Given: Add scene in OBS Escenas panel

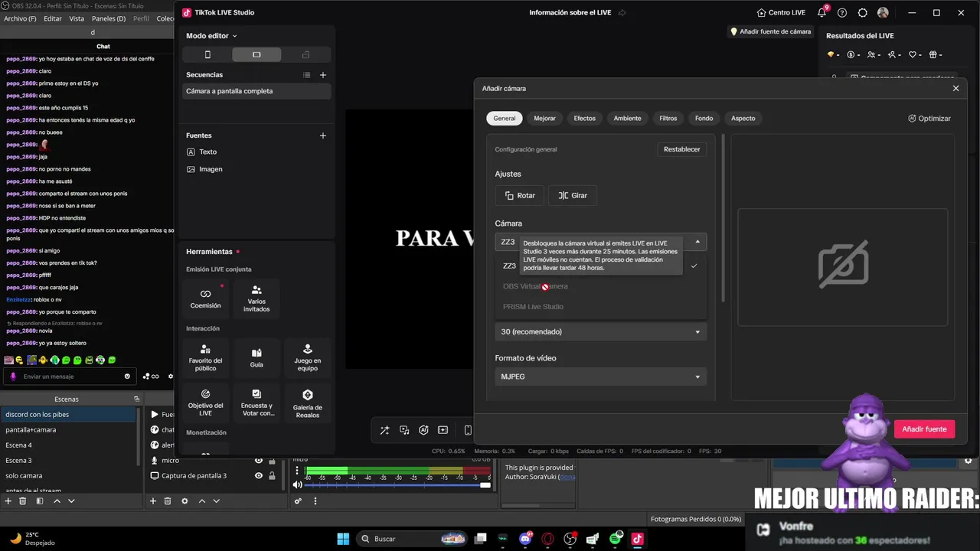Looking at the screenshot, I should tap(8, 500).
